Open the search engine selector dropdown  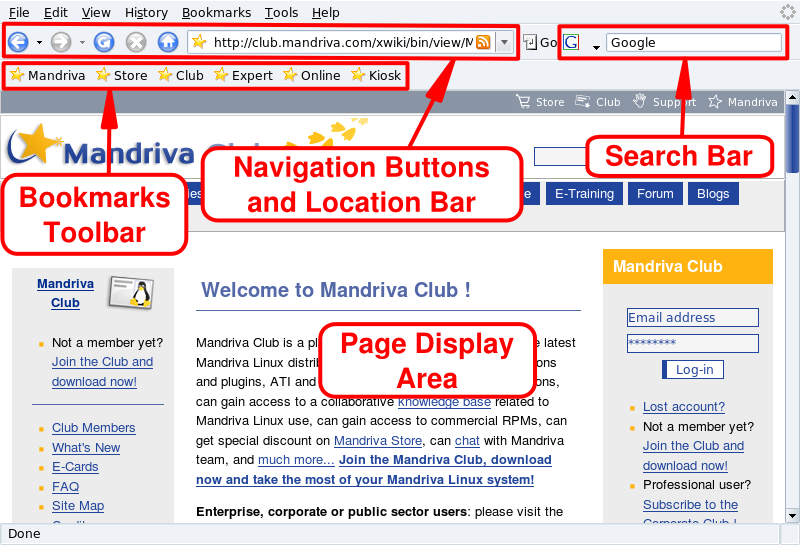point(595,47)
